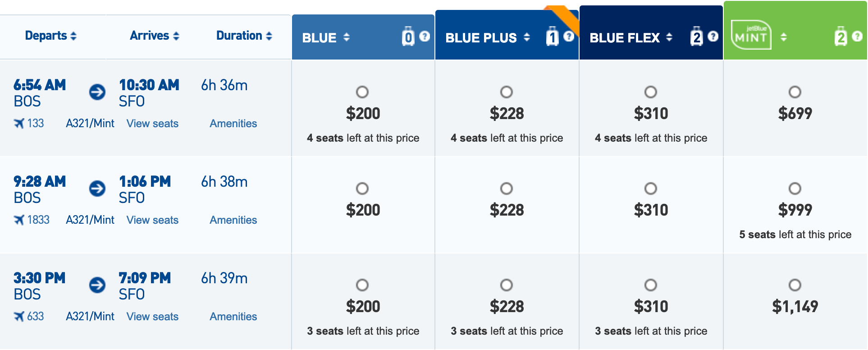Click the arrow icon for the 6:54 AM flight
This screenshot has height=350, width=868.
(x=97, y=92)
